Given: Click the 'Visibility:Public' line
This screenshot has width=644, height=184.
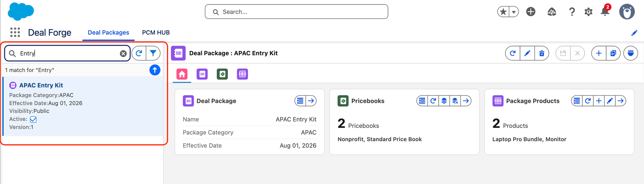Looking at the screenshot, I should pyautogui.click(x=29, y=111).
